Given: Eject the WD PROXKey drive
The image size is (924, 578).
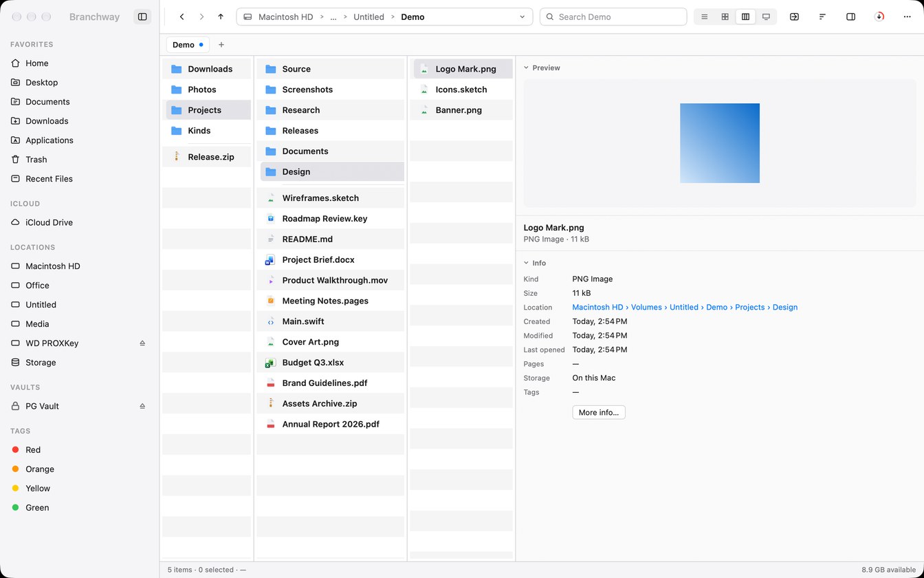Looking at the screenshot, I should [x=142, y=343].
